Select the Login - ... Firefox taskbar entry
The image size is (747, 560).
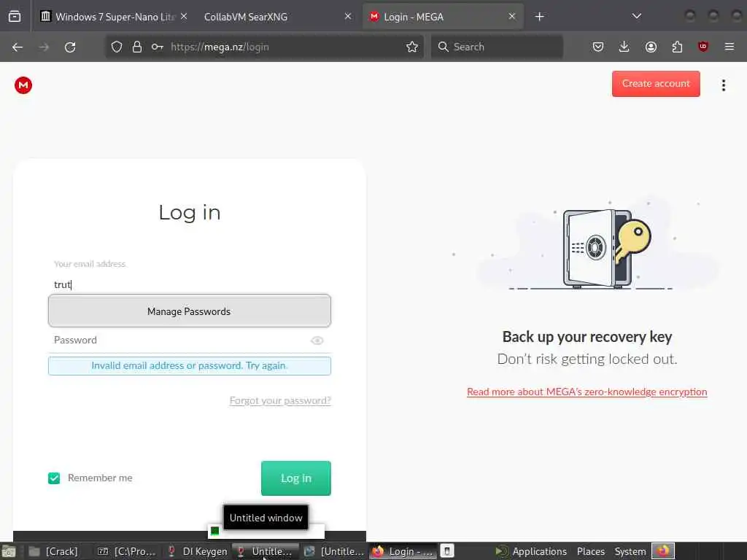(x=403, y=551)
